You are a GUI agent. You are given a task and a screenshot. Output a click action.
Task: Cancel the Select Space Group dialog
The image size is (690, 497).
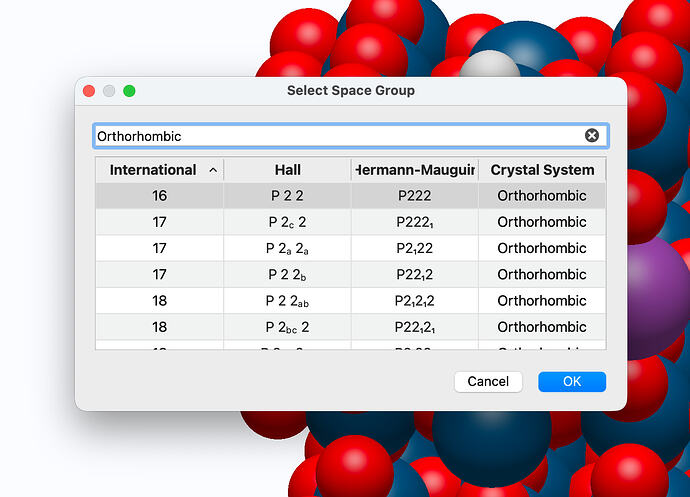488,381
